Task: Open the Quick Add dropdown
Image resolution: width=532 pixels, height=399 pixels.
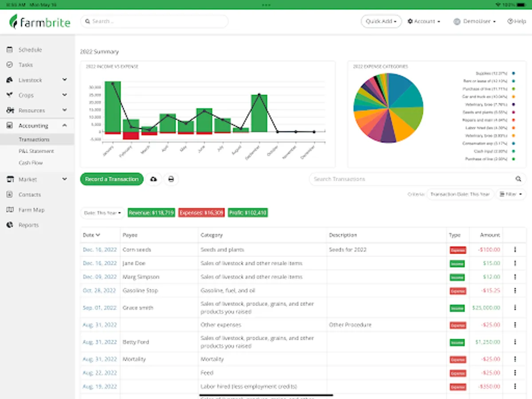Action: pyautogui.click(x=381, y=21)
